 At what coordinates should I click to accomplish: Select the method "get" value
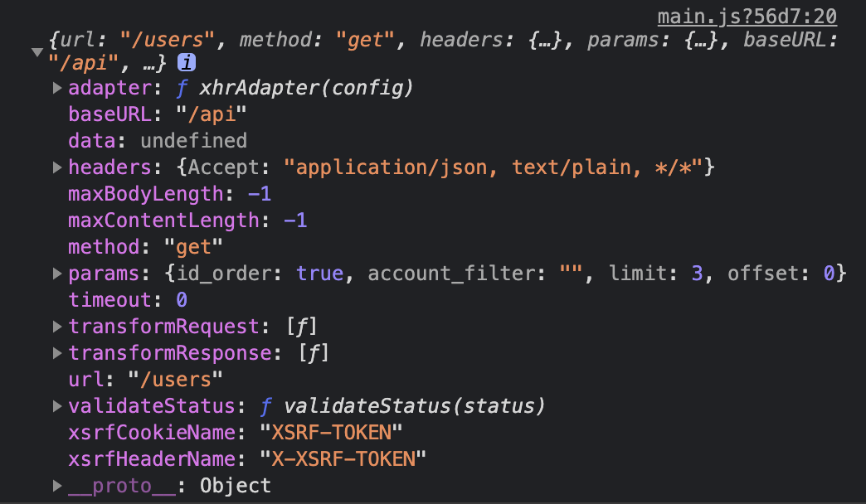[x=193, y=247]
